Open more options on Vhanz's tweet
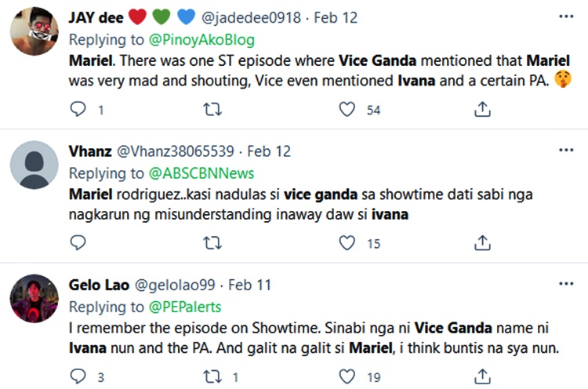Image resolution: width=588 pixels, height=389 pixels. 566,150
